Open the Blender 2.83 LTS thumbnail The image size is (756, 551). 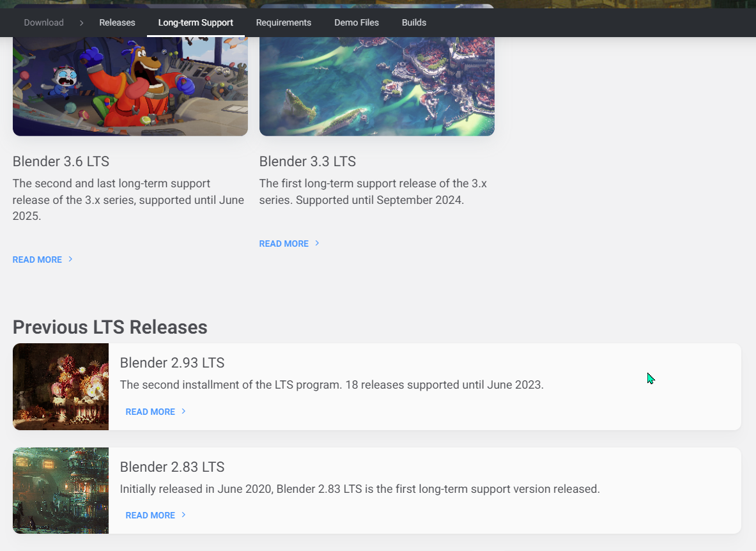point(61,491)
